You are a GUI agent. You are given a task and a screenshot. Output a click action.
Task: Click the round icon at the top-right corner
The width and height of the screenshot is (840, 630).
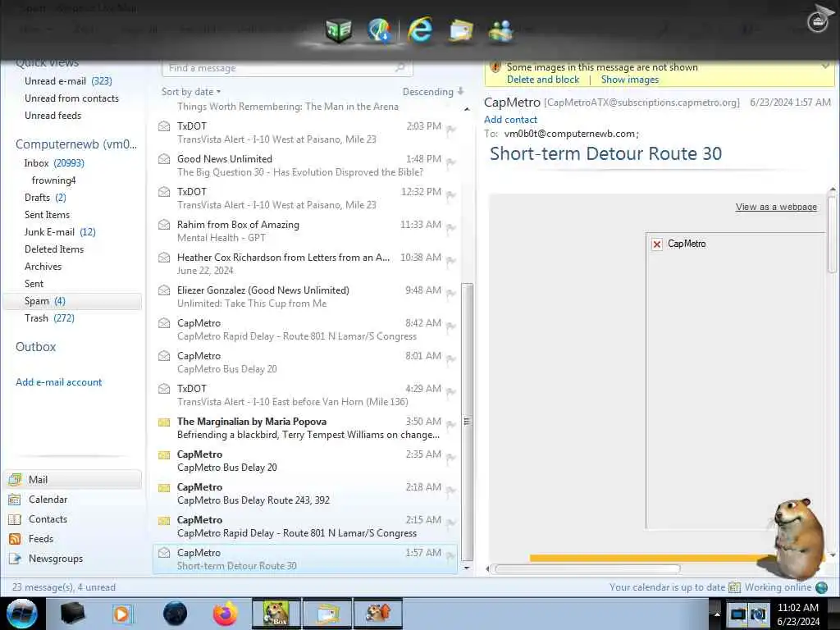[x=818, y=21]
